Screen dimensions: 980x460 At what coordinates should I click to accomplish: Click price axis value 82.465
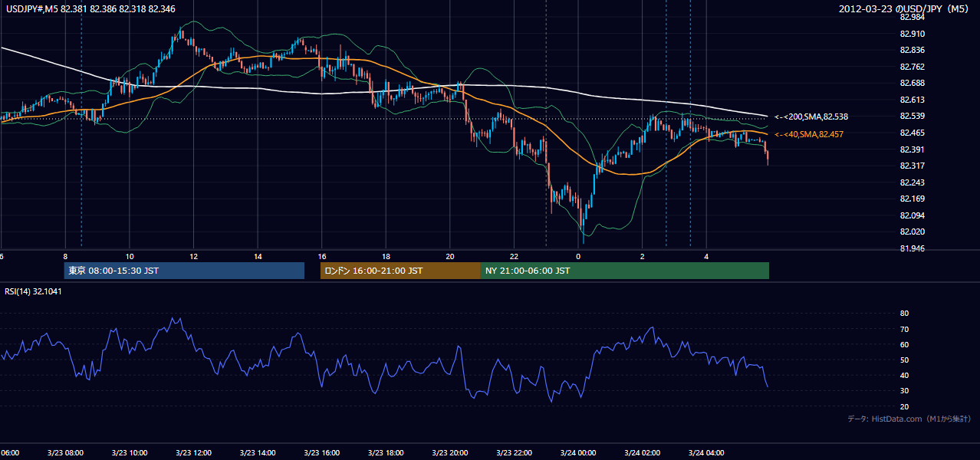coord(912,133)
